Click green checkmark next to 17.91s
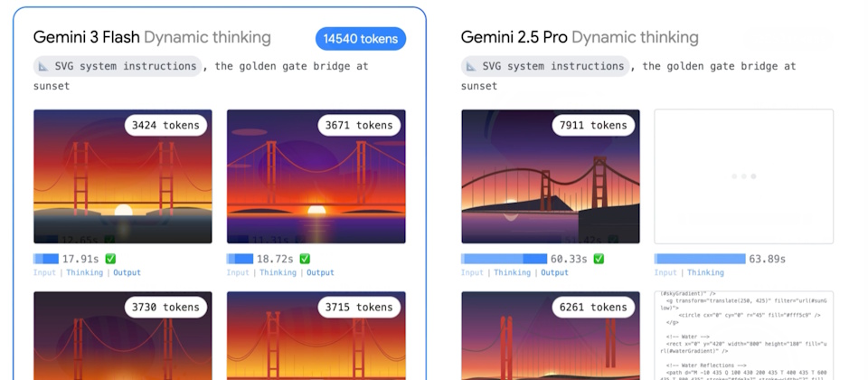Viewport: 868px width, 380px height. (110, 259)
